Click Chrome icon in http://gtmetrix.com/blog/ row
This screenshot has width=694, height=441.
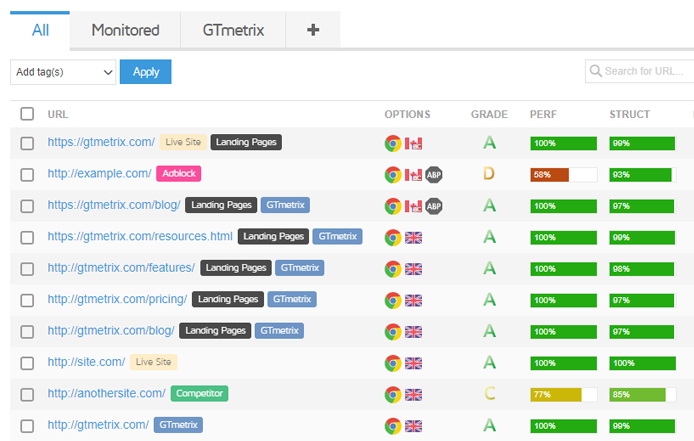[393, 332]
